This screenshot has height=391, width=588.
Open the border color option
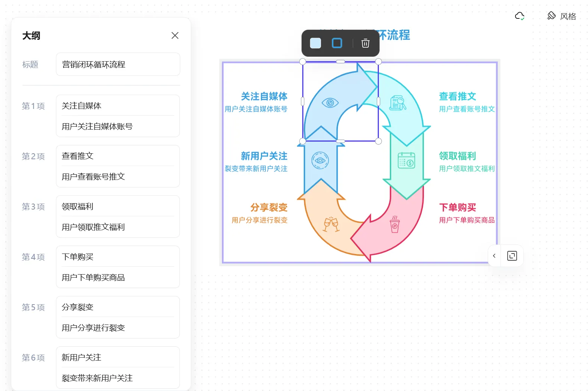coord(337,43)
